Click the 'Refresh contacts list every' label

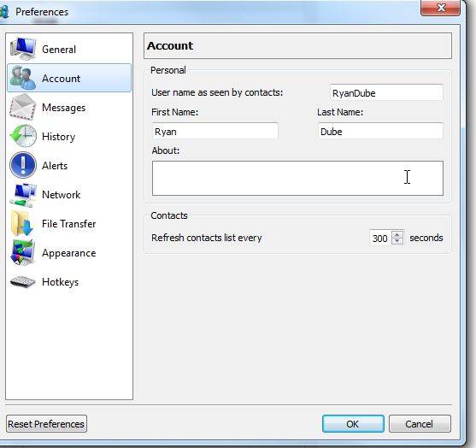207,238
